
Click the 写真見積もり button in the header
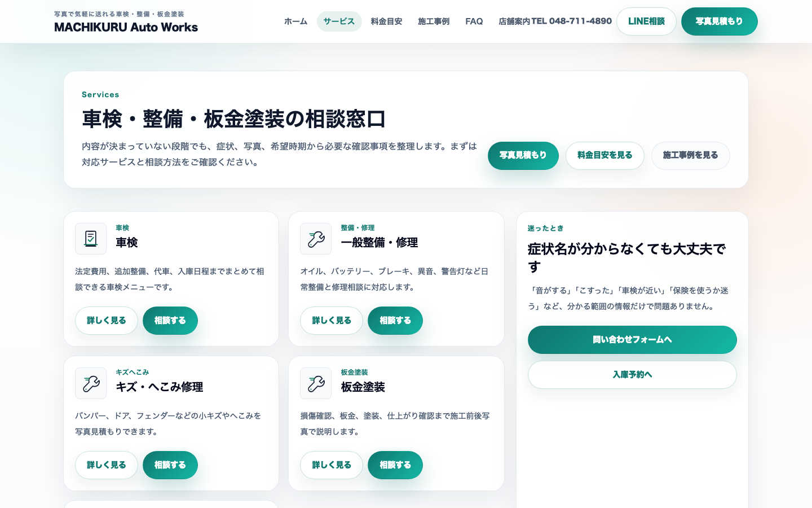pos(720,21)
